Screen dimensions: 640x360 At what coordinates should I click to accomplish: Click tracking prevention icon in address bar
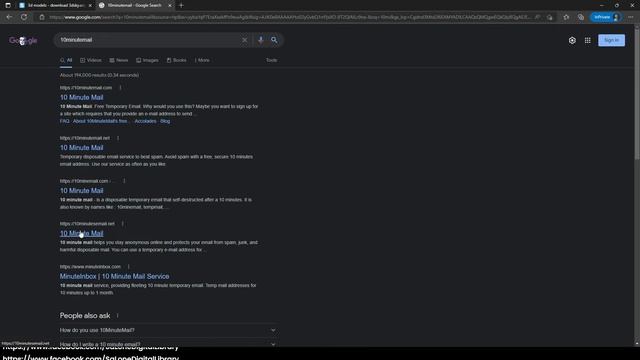pyautogui.click(x=550, y=17)
